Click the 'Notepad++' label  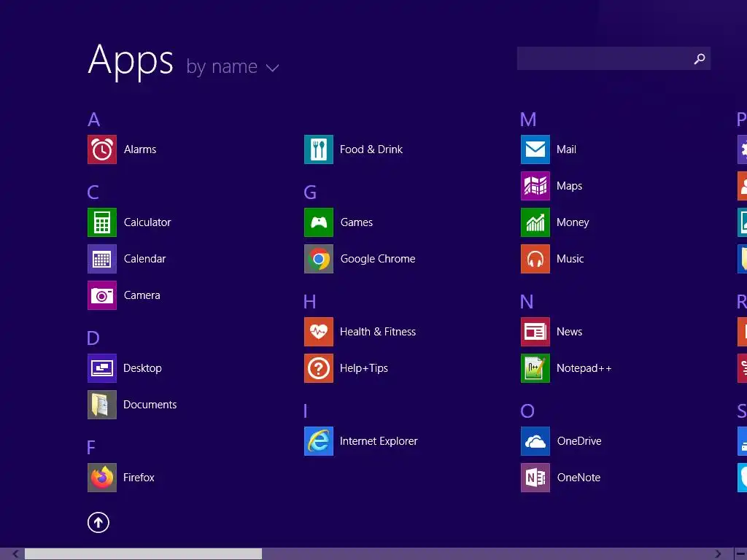click(x=584, y=368)
